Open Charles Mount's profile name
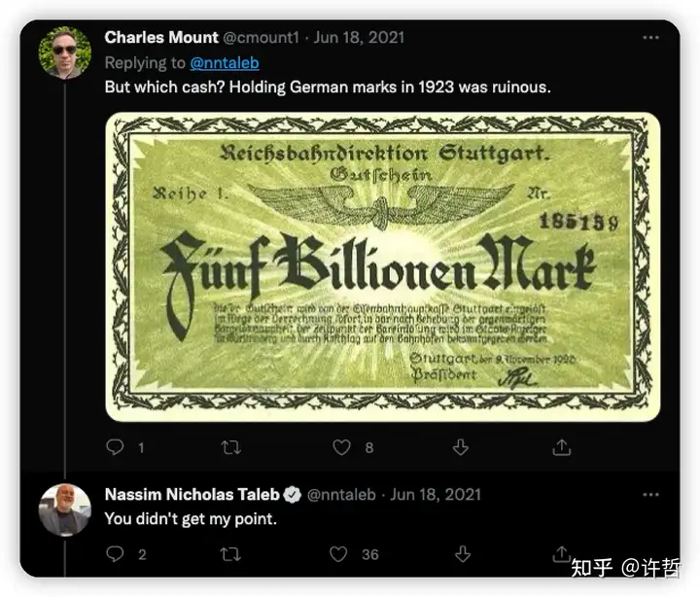 tap(161, 38)
